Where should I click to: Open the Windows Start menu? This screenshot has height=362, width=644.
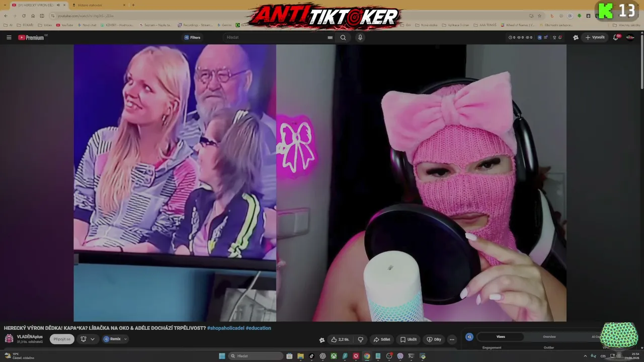pyautogui.click(x=222, y=356)
